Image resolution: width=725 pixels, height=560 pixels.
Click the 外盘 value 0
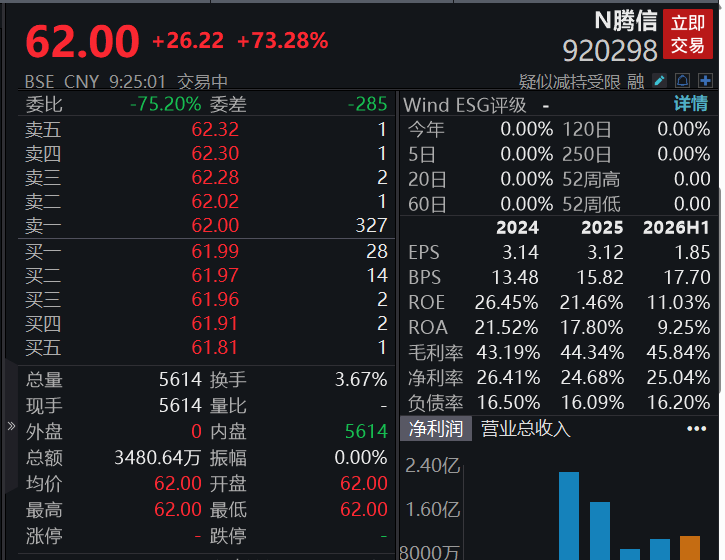196,431
